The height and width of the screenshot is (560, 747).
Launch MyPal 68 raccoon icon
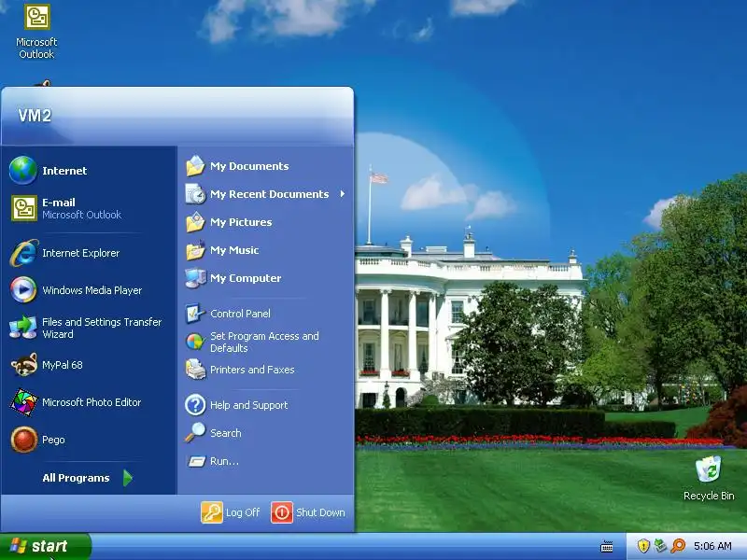coord(24,365)
